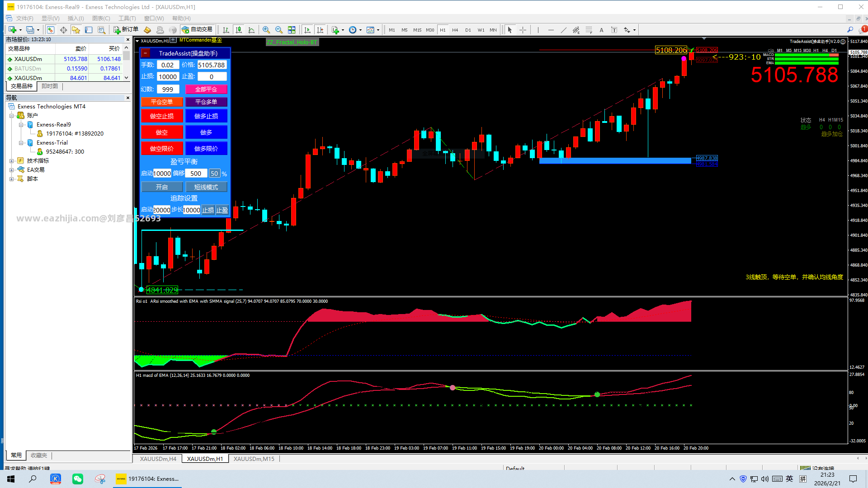Zoom in on the chart
This screenshot has width=868, height=488.
coord(266,30)
